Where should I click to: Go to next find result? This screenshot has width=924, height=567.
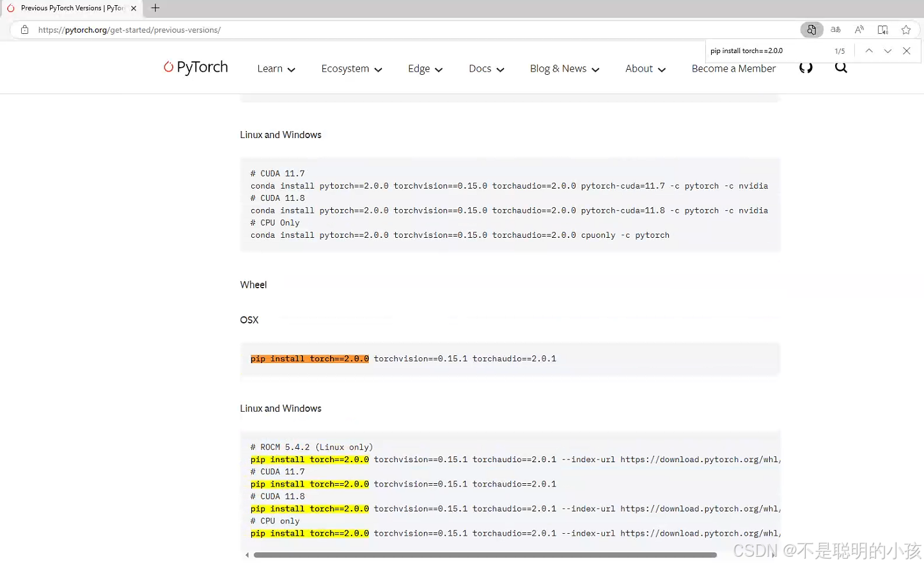888,50
